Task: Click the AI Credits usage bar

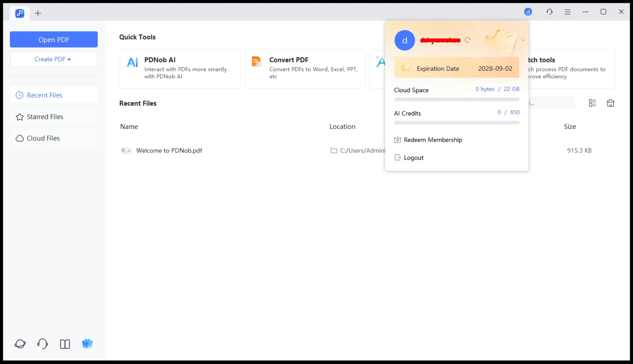Action: [x=457, y=123]
